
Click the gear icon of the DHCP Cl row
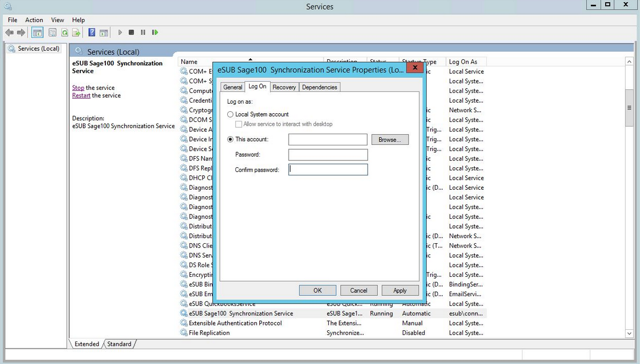(x=184, y=177)
